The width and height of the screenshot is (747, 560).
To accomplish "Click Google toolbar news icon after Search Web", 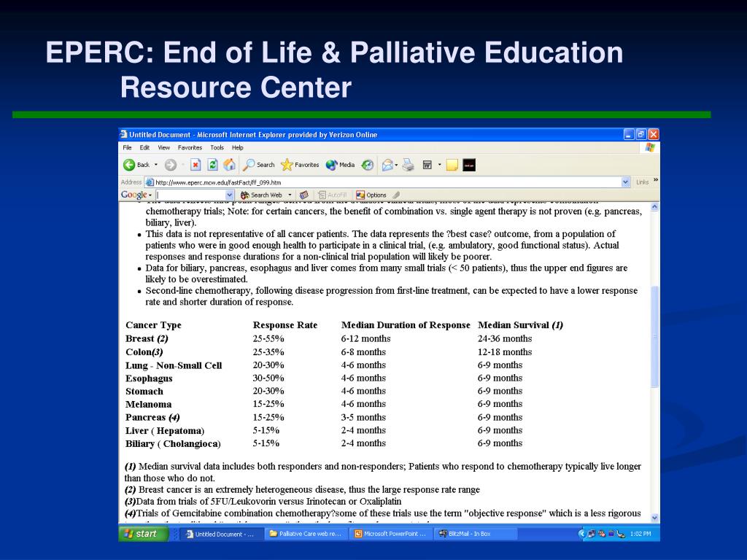I will click(304, 195).
